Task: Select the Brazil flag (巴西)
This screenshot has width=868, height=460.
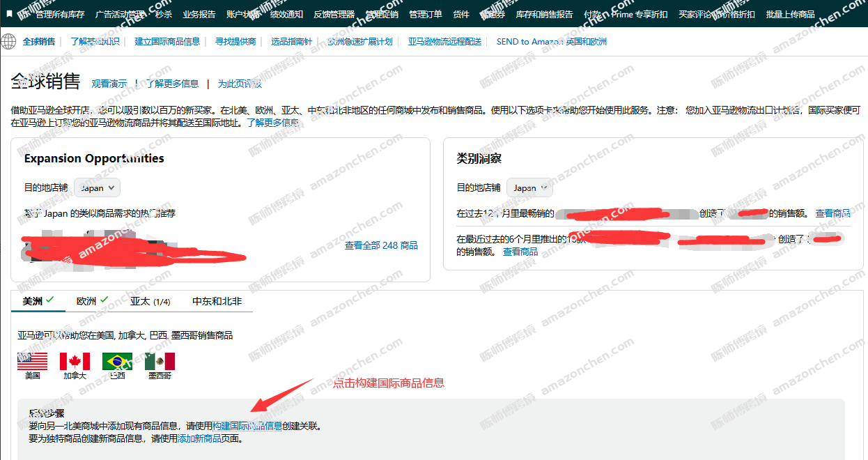Action: tap(117, 361)
